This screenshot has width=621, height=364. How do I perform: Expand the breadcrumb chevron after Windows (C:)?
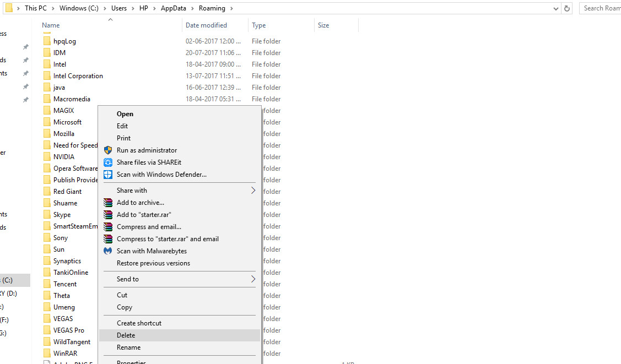(x=105, y=8)
